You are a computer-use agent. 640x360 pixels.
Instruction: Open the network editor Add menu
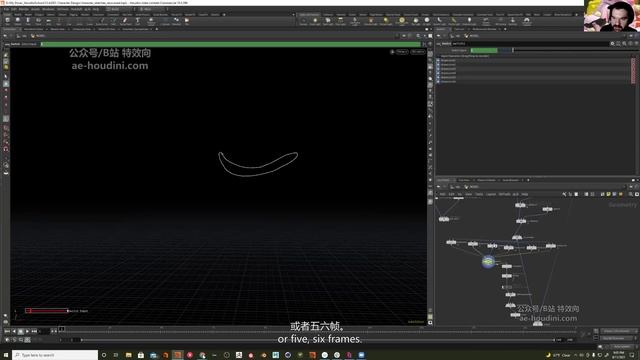442,194
